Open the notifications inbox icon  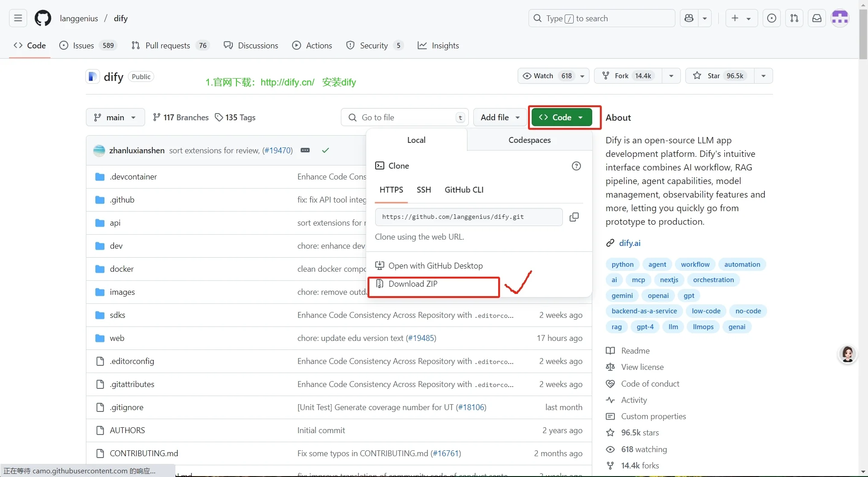817,18
